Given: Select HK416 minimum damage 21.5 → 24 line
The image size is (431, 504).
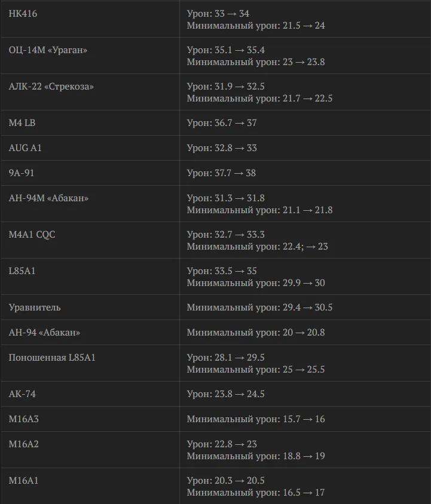Looking at the screenshot, I should pos(256,26).
